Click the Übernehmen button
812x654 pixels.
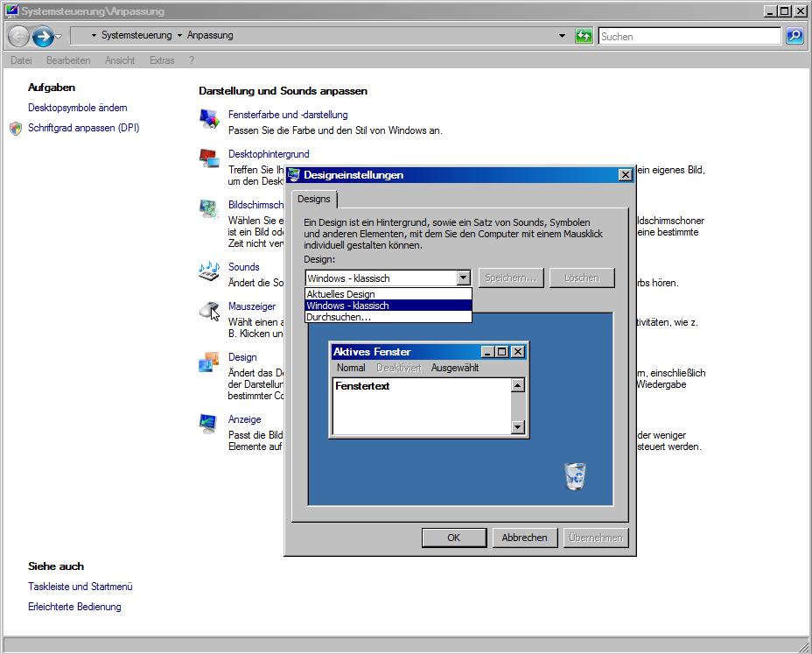[596, 538]
